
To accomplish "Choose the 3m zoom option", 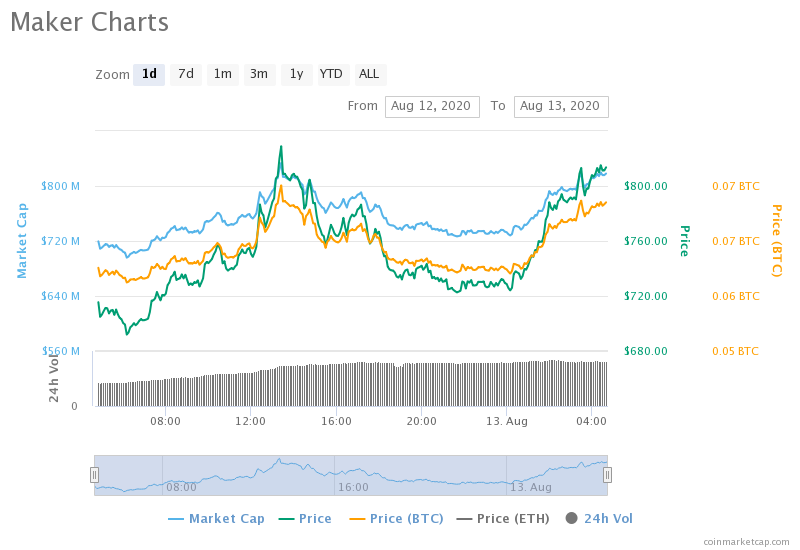I will 259,74.
